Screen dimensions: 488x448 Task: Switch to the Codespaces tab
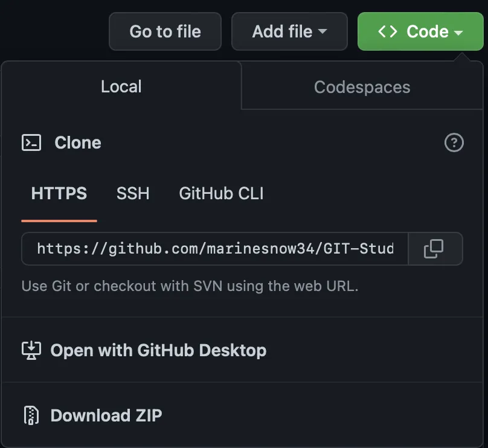[x=362, y=86]
